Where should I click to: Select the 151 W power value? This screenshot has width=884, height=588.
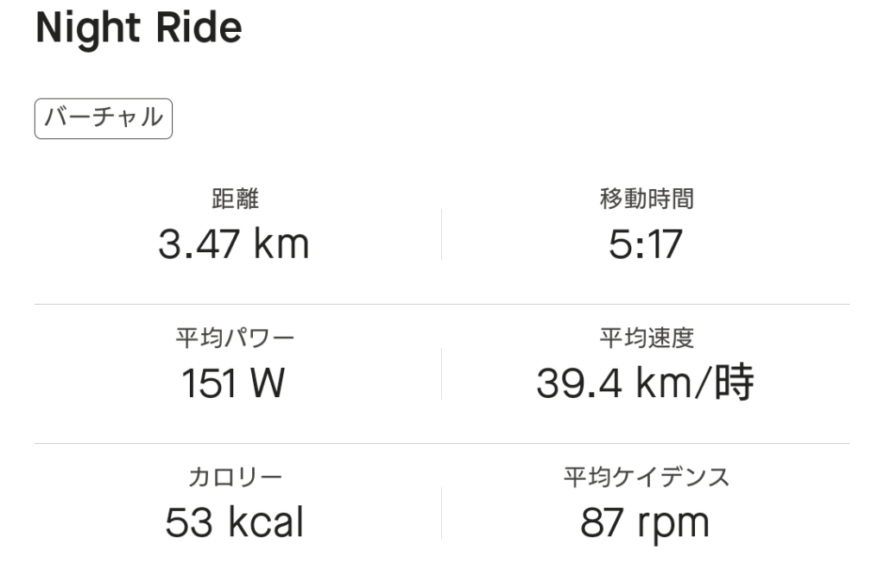[233, 383]
